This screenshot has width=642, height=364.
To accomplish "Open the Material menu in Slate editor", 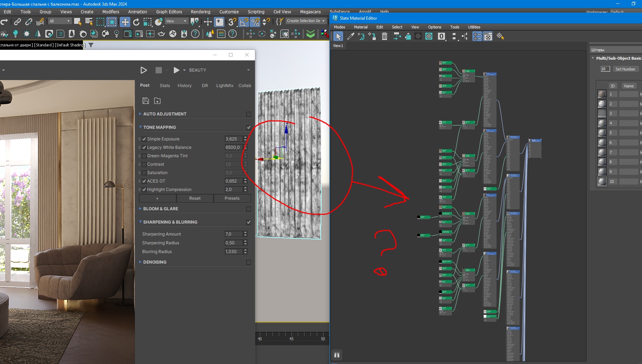I will pos(360,27).
